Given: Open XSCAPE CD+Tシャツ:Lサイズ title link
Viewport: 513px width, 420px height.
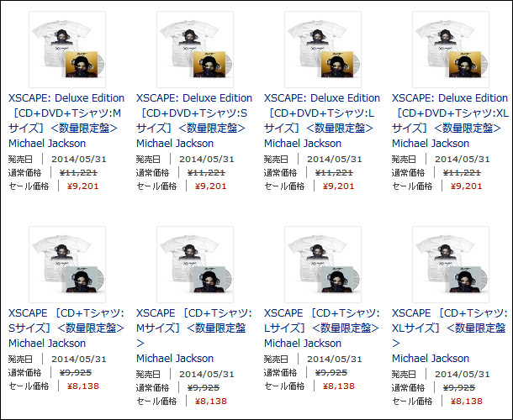Looking at the screenshot, I should click(322, 320).
